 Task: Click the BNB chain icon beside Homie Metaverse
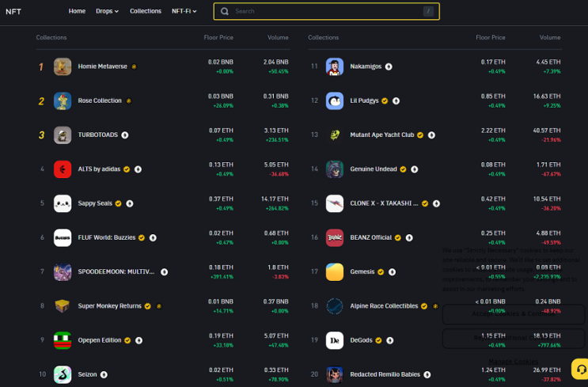point(134,66)
